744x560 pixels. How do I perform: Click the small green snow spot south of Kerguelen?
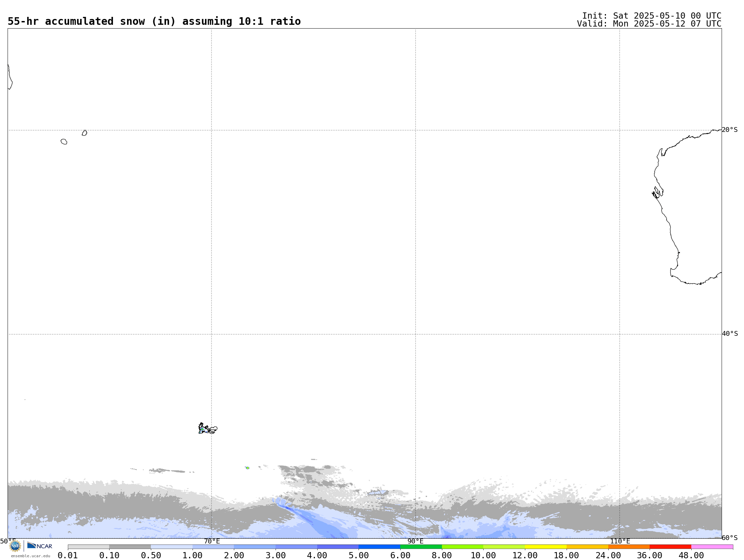[247, 468]
